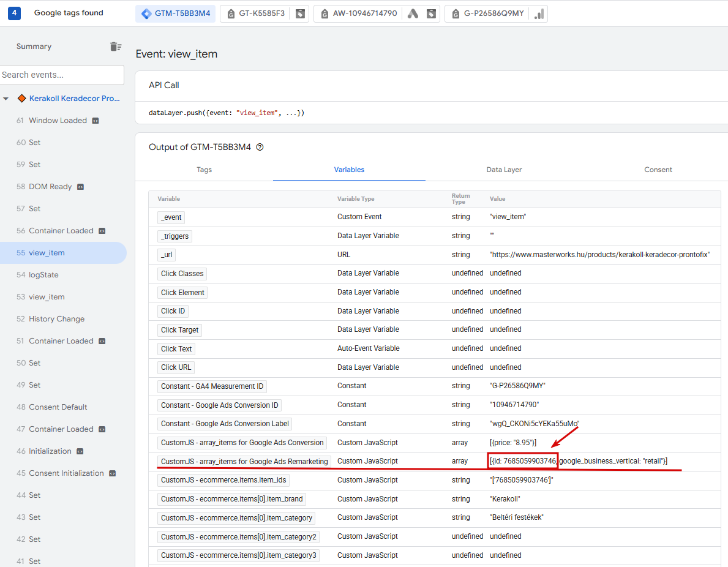The height and width of the screenshot is (567, 728).
Task: Click the Google Ads icon beside AW-10946714790
Action: click(x=413, y=13)
